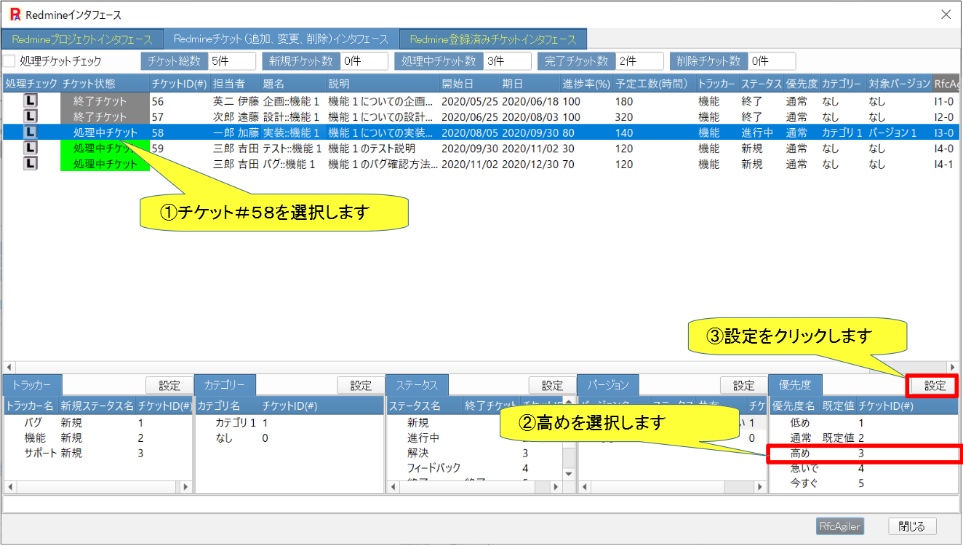
Task: Click 設定 button in カテゴリー panel
Action: click(x=361, y=386)
